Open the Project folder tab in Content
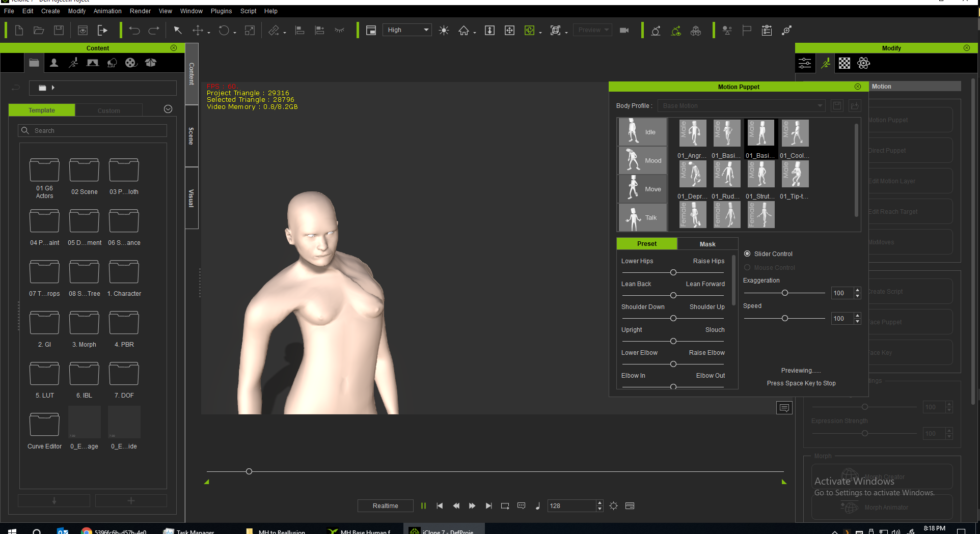 [34, 63]
